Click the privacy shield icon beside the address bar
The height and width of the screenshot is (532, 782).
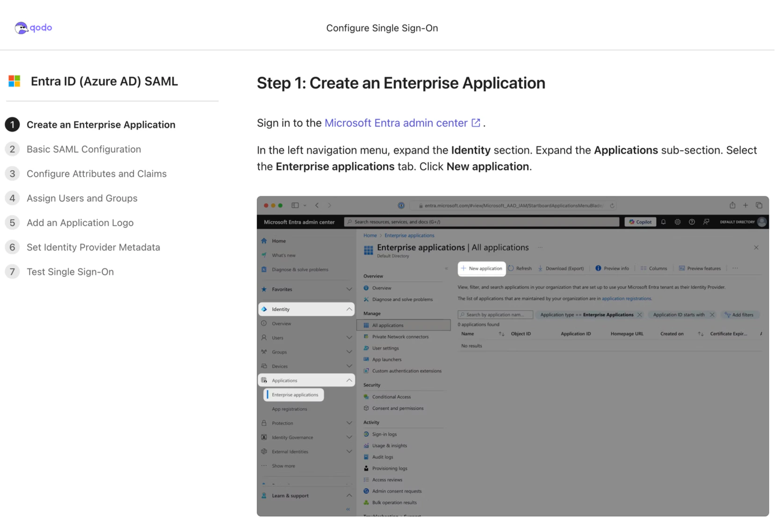[x=401, y=205]
